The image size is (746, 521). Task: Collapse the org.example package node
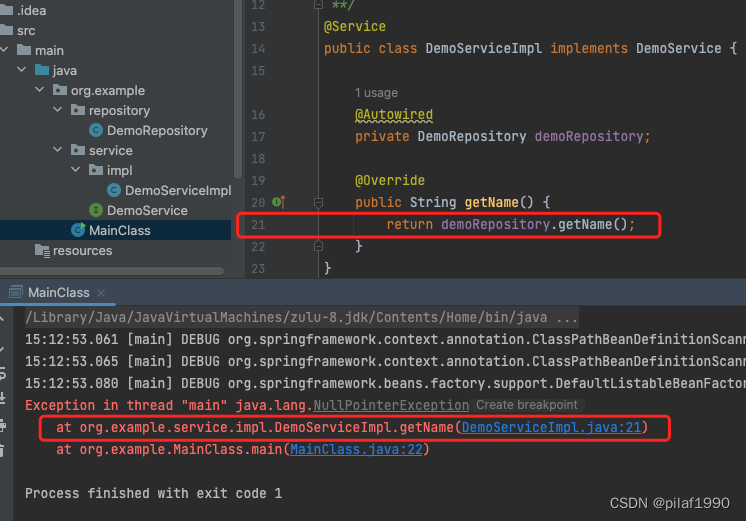[39, 89]
